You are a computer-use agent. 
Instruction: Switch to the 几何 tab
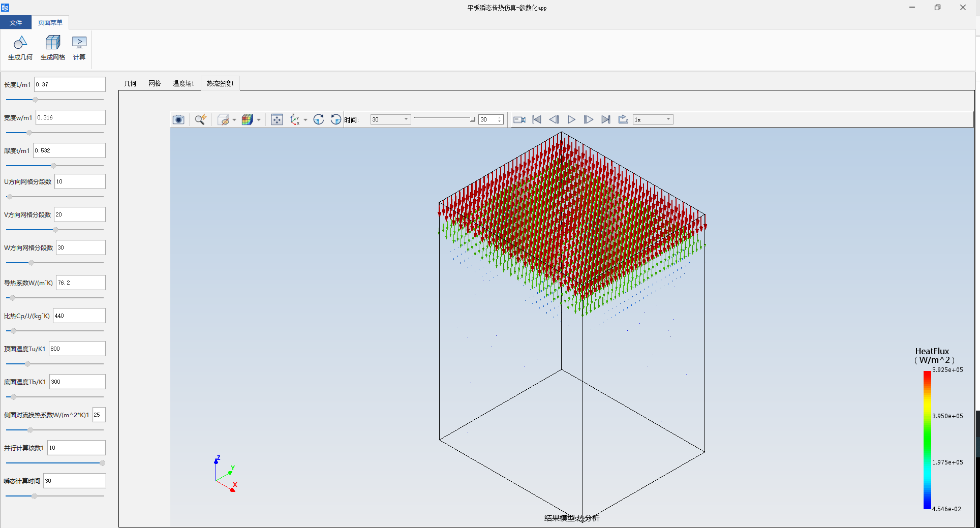click(131, 83)
